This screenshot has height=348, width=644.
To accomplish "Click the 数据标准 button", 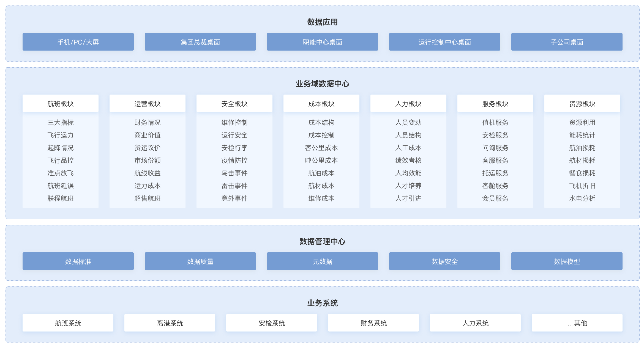I will tap(78, 261).
